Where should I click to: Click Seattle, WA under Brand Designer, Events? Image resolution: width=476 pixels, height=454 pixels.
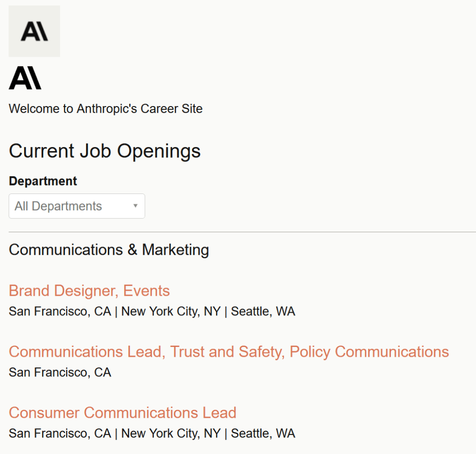pyautogui.click(x=263, y=311)
